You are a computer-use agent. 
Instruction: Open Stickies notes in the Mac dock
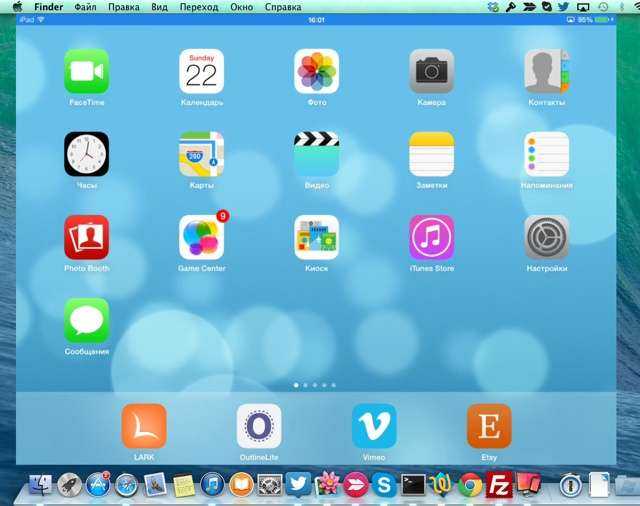(x=184, y=486)
